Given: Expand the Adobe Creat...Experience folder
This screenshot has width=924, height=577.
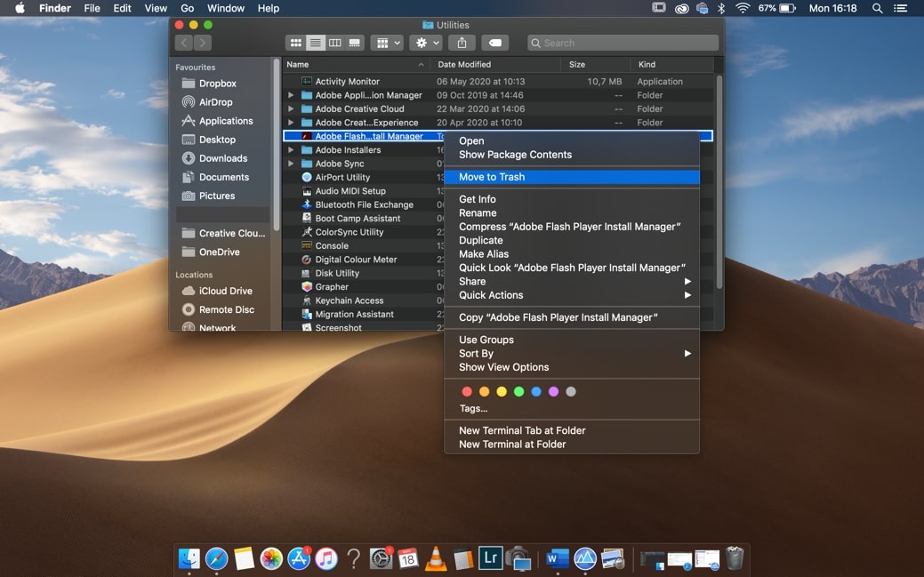Looking at the screenshot, I should 291,123.
